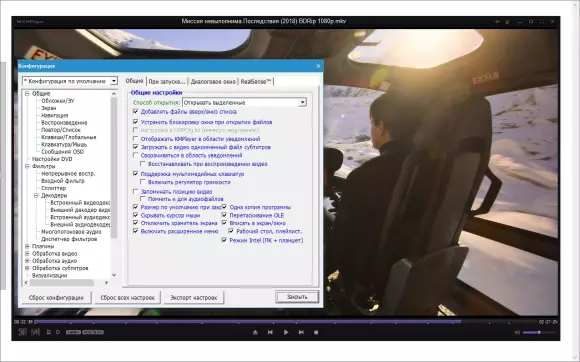Click the 'Экспорт настроек' button
The width and height of the screenshot is (580, 362).
pos(194,297)
